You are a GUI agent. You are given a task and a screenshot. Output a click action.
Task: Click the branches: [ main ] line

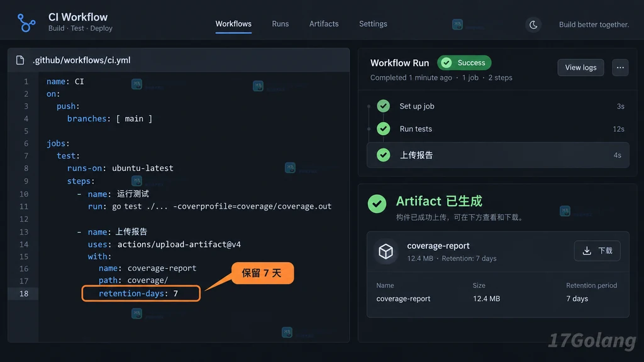tap(109, 119)
